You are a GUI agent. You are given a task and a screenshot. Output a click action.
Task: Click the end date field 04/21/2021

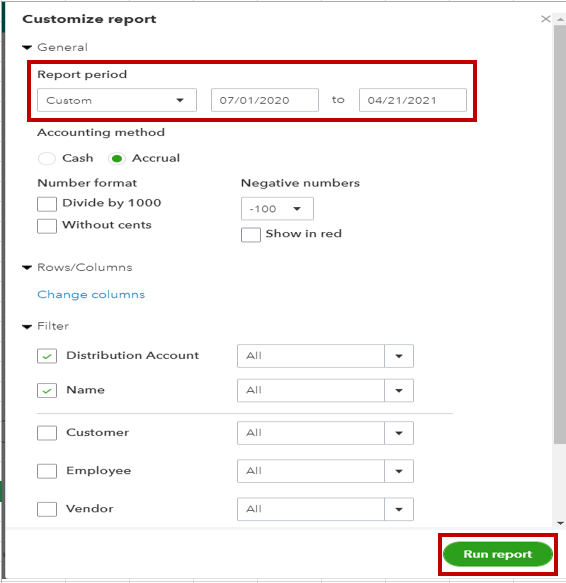pyautogui.click(x=413, y=100)
